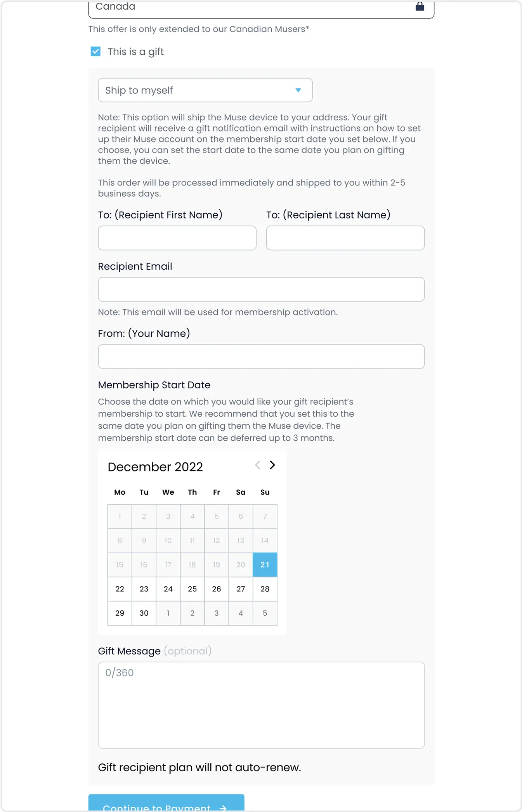Focus the Recipient Email input
The width and height of the screenshot is (522, 812).
tap(261, 289)
